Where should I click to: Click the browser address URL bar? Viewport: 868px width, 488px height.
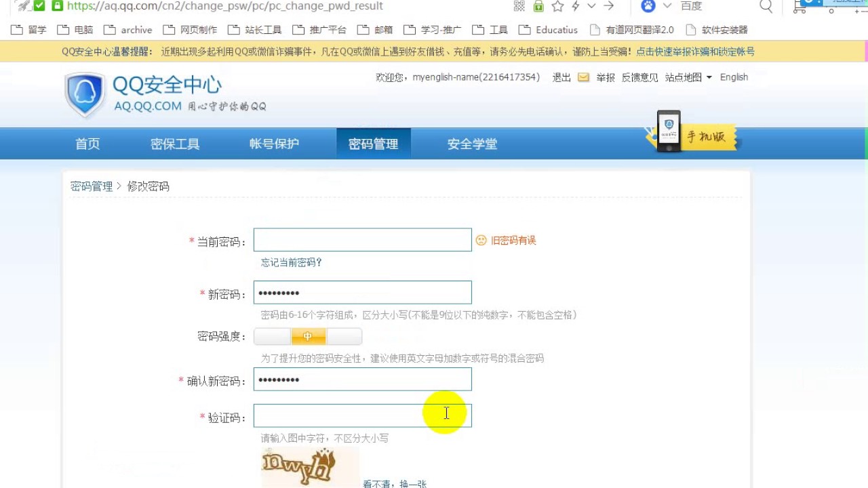(285, 6)
